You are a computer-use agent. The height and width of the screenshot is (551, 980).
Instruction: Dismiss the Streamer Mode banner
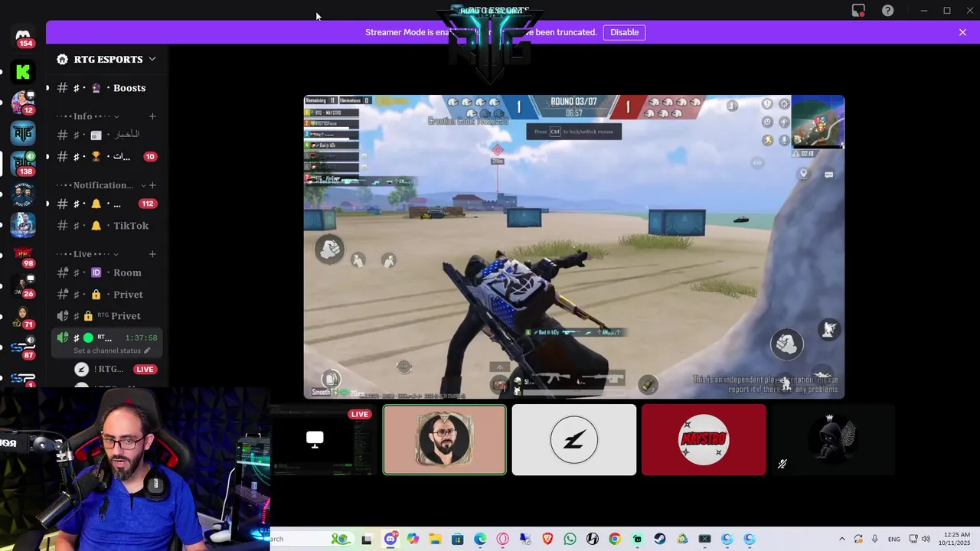click(x=962, y=32)
